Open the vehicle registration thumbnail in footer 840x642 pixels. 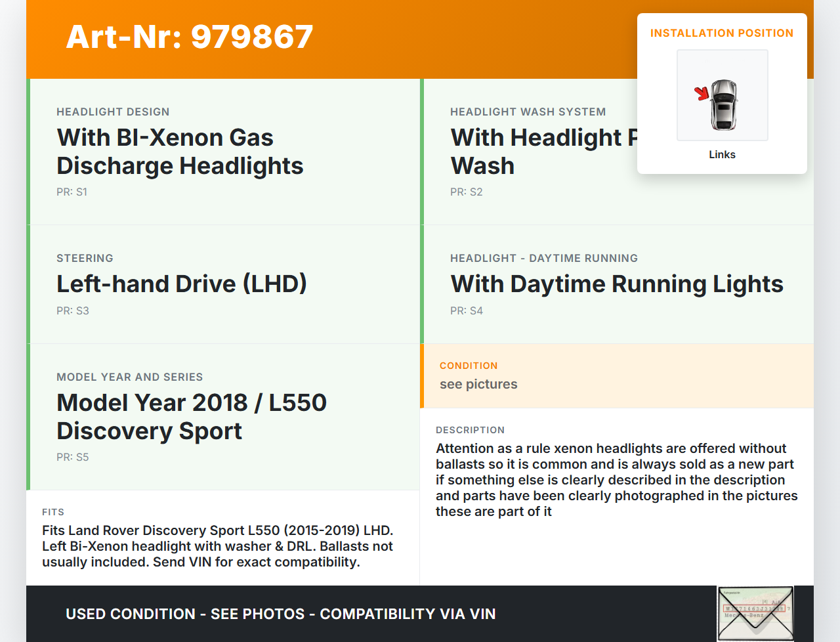point(755,613)
